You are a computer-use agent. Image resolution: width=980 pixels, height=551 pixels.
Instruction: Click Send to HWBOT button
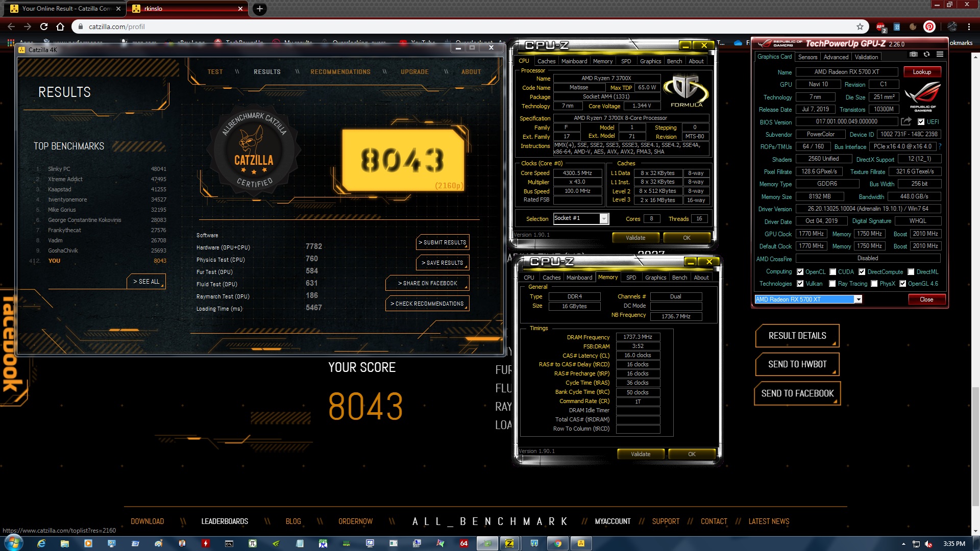click(797, 364)
